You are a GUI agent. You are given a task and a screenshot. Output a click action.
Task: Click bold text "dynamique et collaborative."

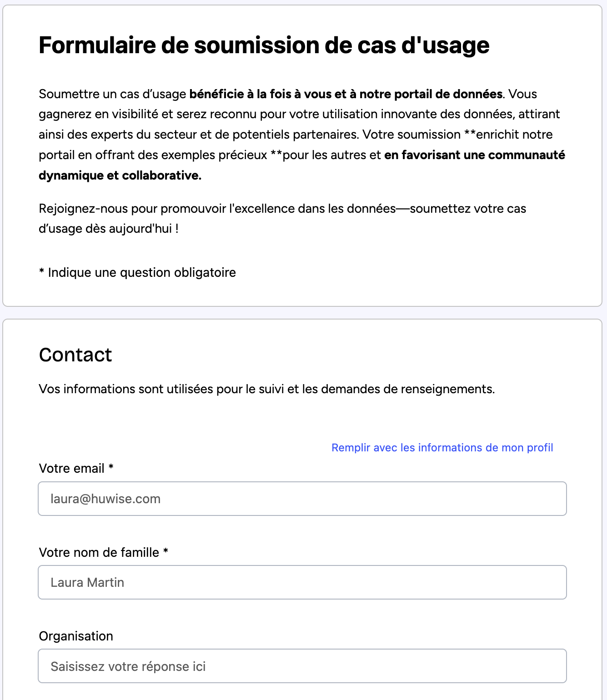coord(120,175)
